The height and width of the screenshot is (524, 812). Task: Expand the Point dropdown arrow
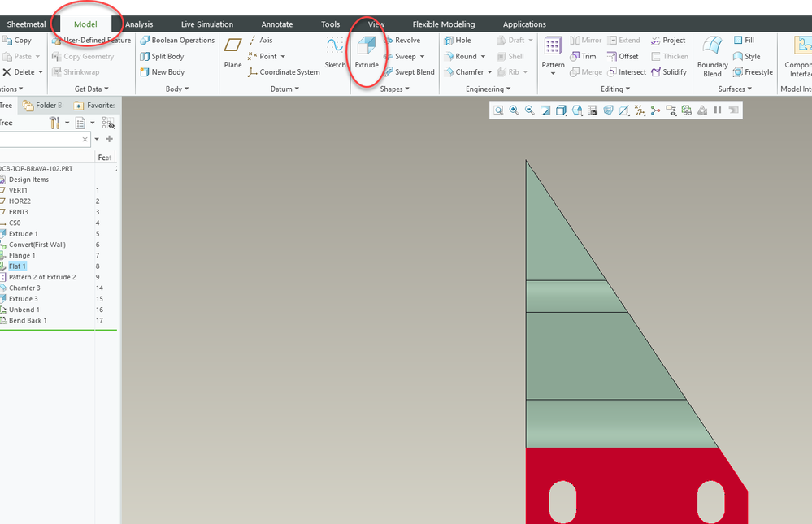[284, 56]
